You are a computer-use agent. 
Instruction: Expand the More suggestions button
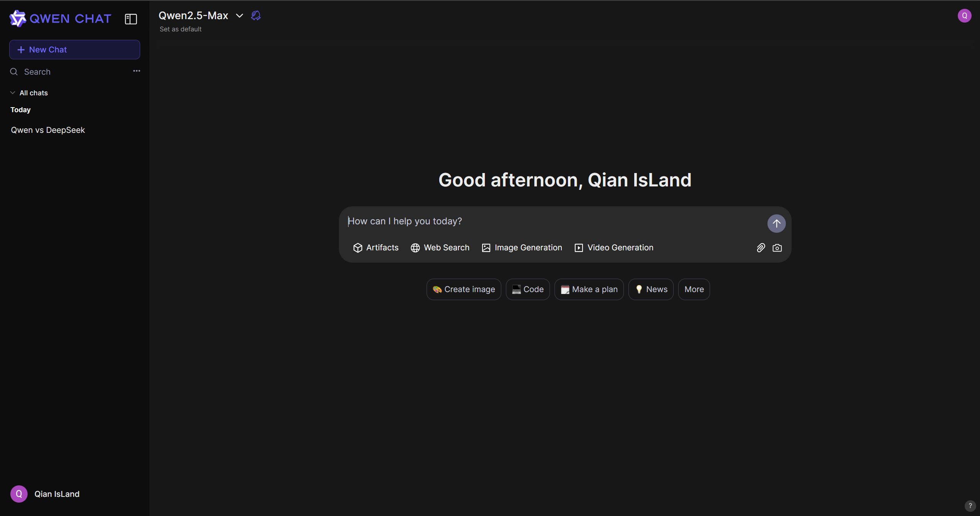(x=694, y=289)
